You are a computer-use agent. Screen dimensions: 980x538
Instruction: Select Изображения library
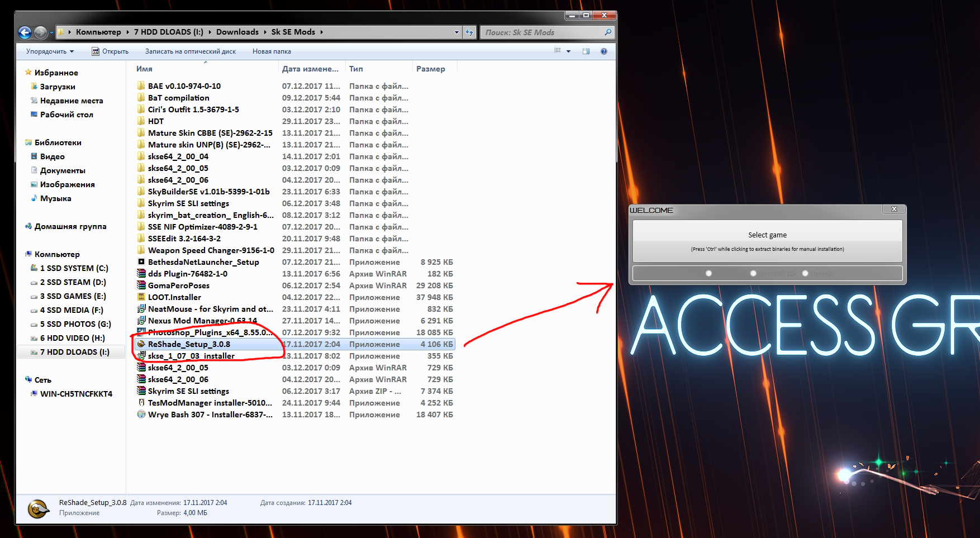[68, 184]
